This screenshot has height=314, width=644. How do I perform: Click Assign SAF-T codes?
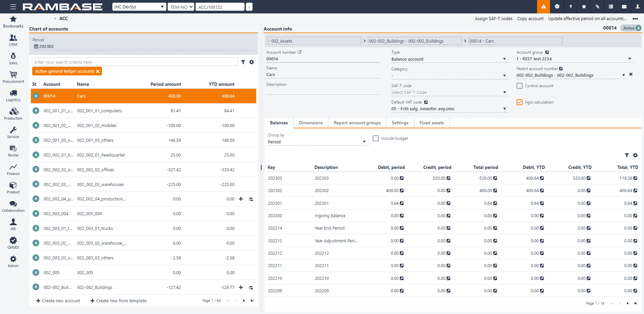tap(493, 19)
